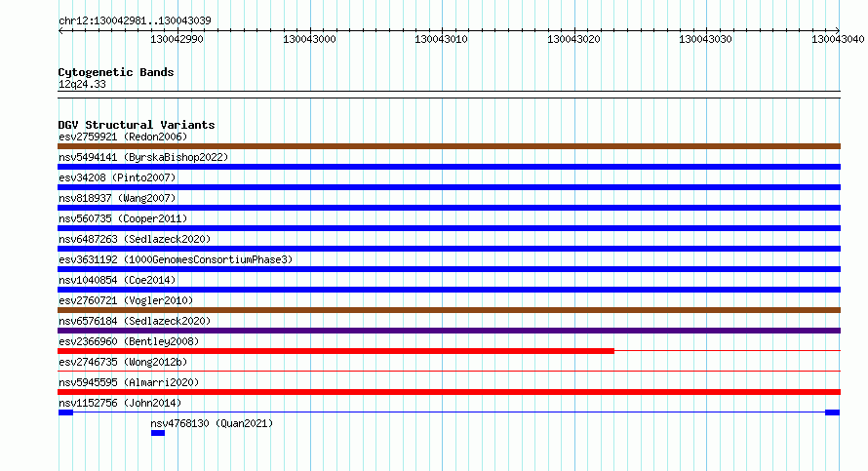Click ruler position 130043020
This screenshot has width=868, height=471.
click(573, 39)
